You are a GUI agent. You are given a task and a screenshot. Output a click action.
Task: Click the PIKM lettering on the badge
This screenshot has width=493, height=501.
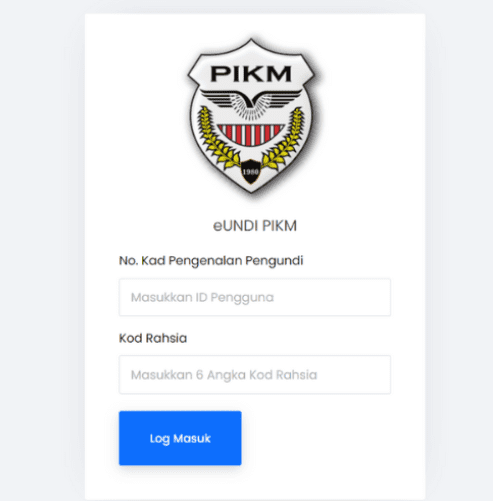coord(251,74)
